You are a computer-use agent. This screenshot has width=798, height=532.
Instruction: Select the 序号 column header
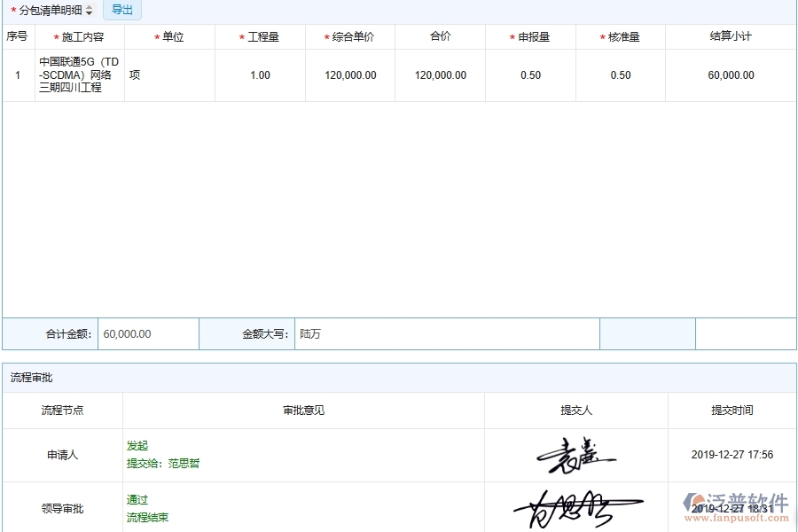[18, 36]
